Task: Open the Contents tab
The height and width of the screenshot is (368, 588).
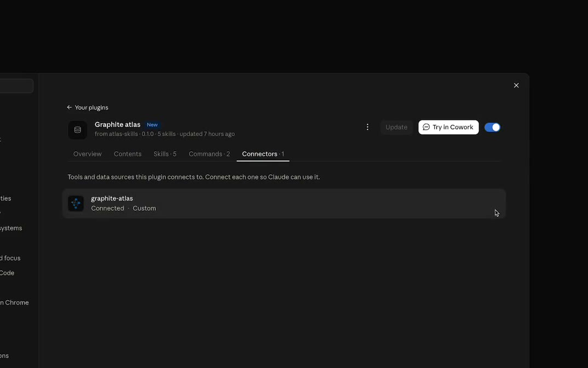Action: (128, 154)
